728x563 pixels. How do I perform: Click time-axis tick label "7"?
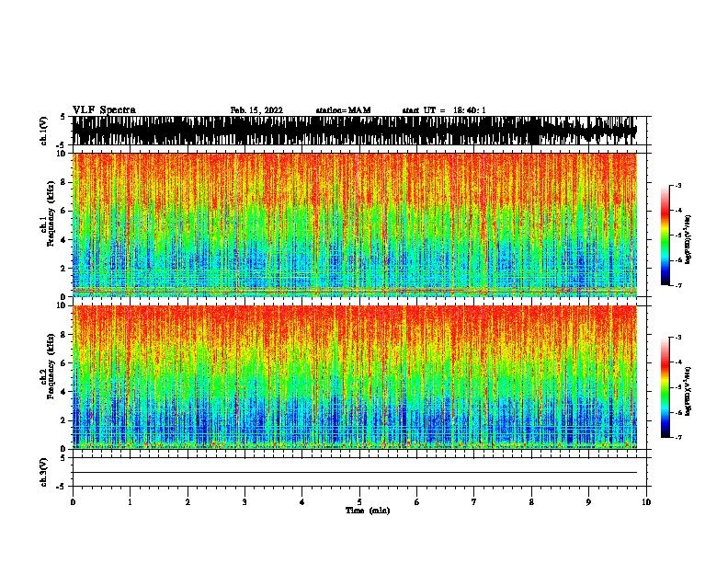[474, 502]
